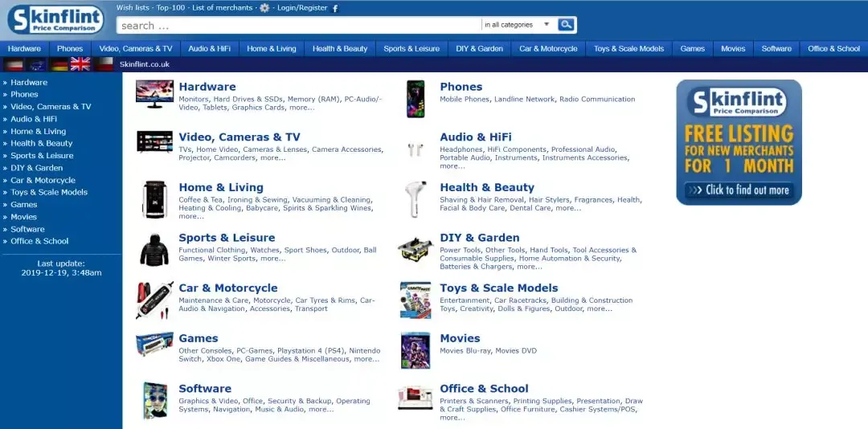Screen dimensions: 868x429
Task: Open the Top-100 link
Action: click(x=170, y=8)
